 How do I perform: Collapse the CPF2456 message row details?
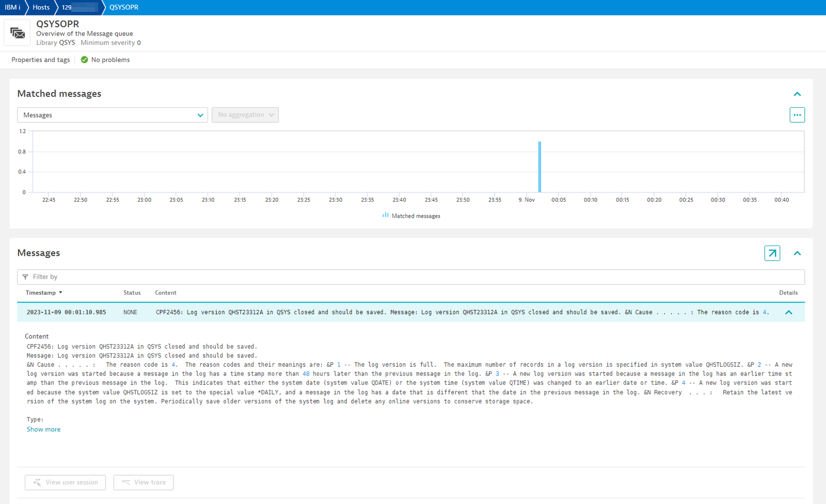pos(789,313)
